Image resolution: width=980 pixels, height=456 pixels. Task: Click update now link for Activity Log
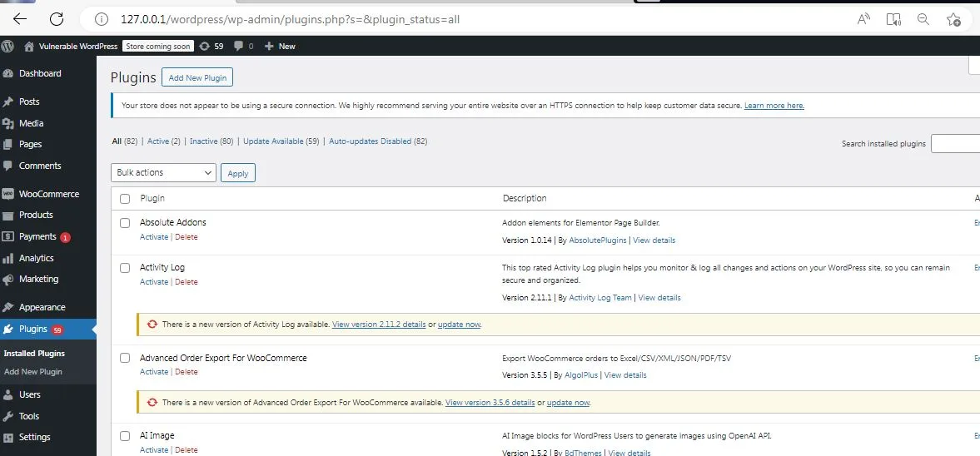pos(459,325)
